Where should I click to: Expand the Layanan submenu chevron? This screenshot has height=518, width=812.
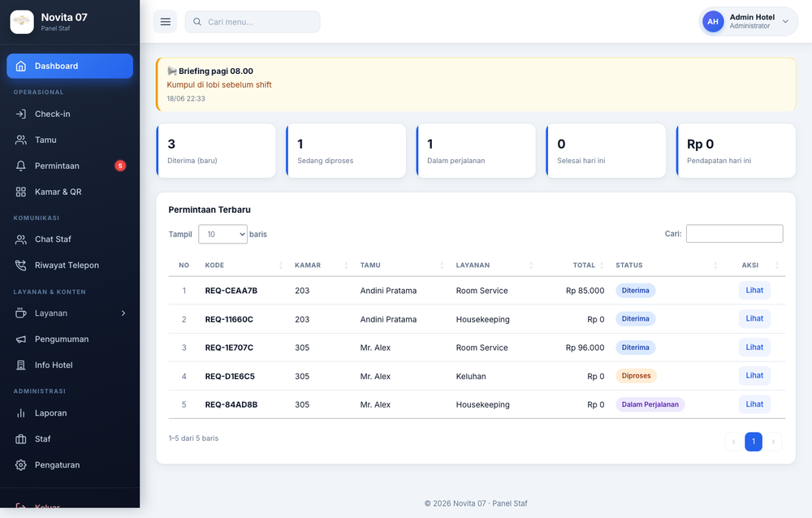[x=123, y=313]
